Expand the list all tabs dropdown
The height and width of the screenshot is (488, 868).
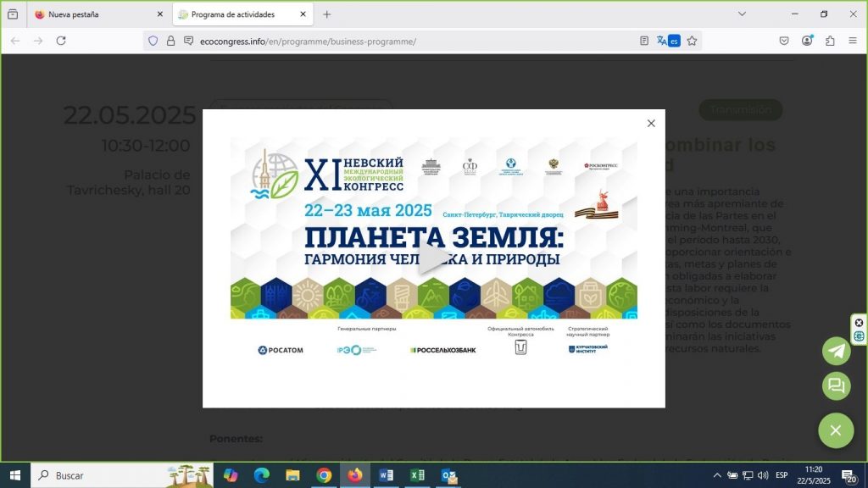(x=742, y=14)
